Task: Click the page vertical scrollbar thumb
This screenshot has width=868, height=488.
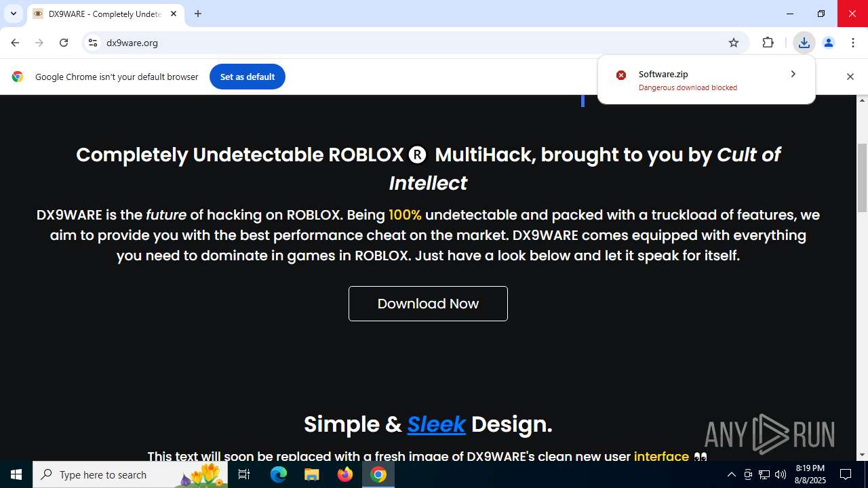Action: pyautogui.click(x=863, y=178)
